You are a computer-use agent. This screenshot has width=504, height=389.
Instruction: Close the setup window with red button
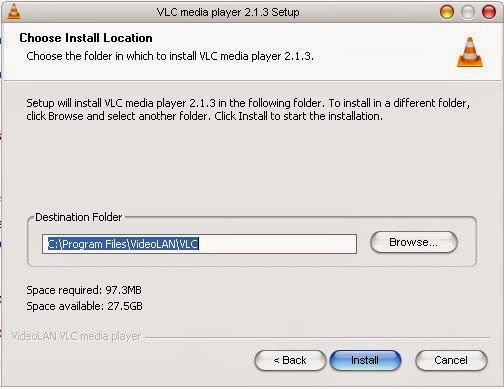tap(489, 12)
